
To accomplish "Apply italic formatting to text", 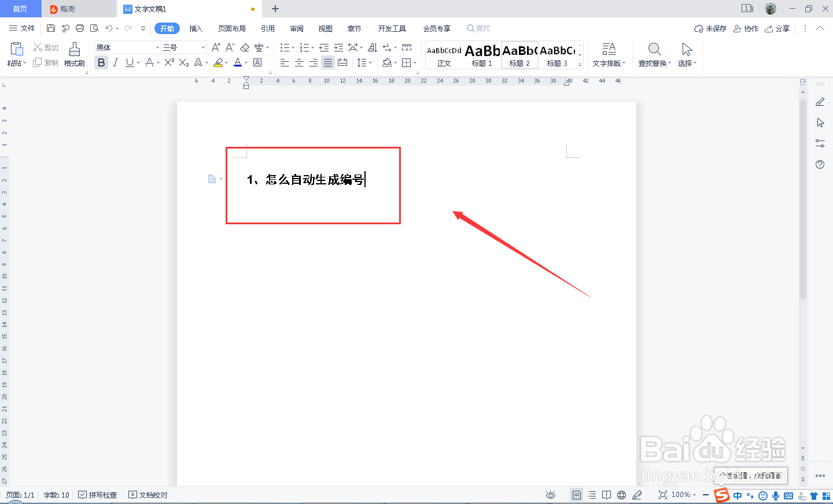I will click(x=115, y=62).
